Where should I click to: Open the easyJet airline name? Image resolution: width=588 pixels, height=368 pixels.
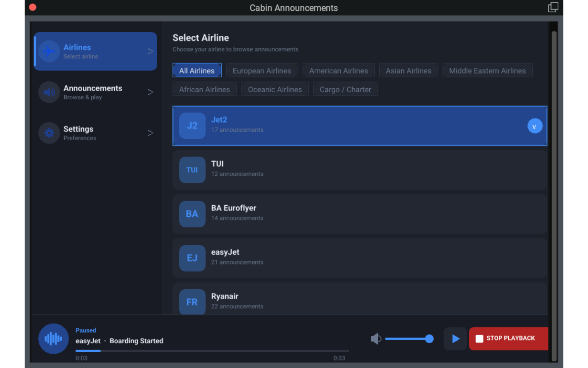pyautogui.click(x=225, y=252)
